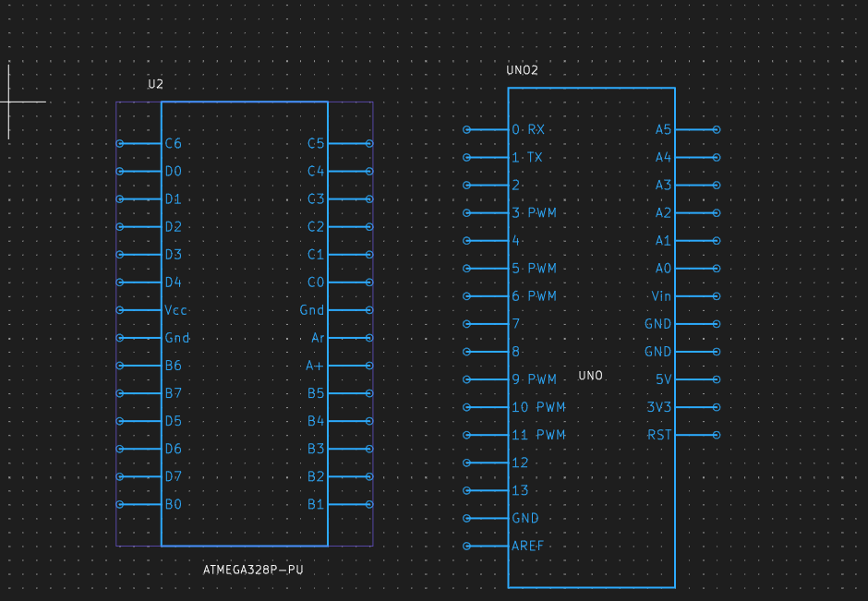Click the A5 pin label on UNO

[x=663, y=129]
